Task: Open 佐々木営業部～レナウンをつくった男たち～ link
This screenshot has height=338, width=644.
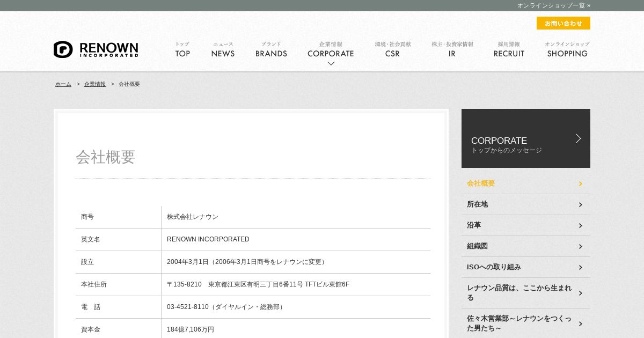Action: click(526, 323)
